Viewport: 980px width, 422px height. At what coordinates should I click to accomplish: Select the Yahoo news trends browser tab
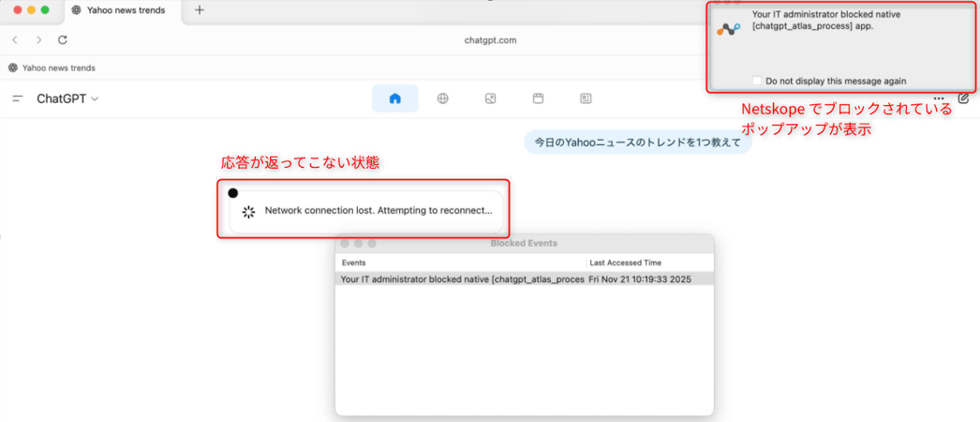(x=125, y=10)
